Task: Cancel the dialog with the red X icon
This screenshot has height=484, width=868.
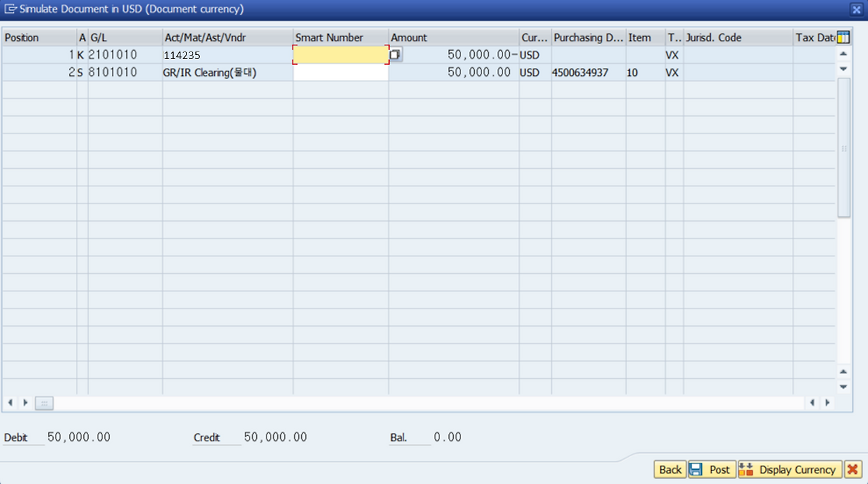Action: pyautogui.click(x=852, y=469)
